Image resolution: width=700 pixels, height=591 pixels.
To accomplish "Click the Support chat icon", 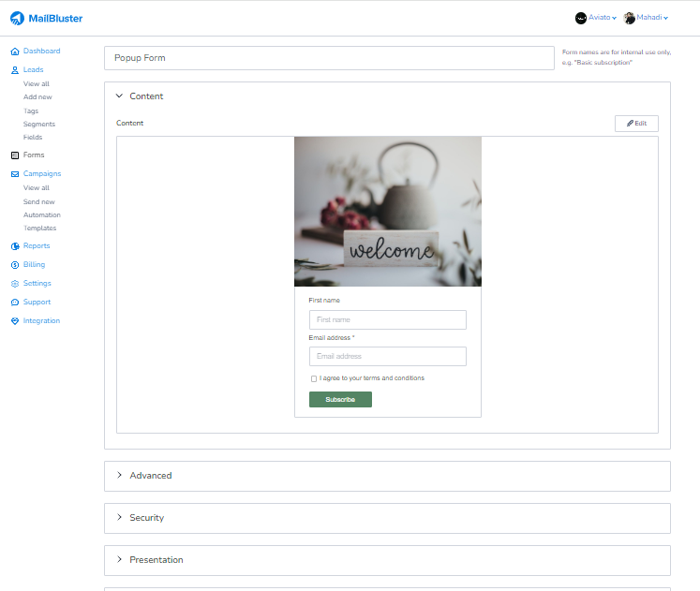I will [x=15, y=303].
